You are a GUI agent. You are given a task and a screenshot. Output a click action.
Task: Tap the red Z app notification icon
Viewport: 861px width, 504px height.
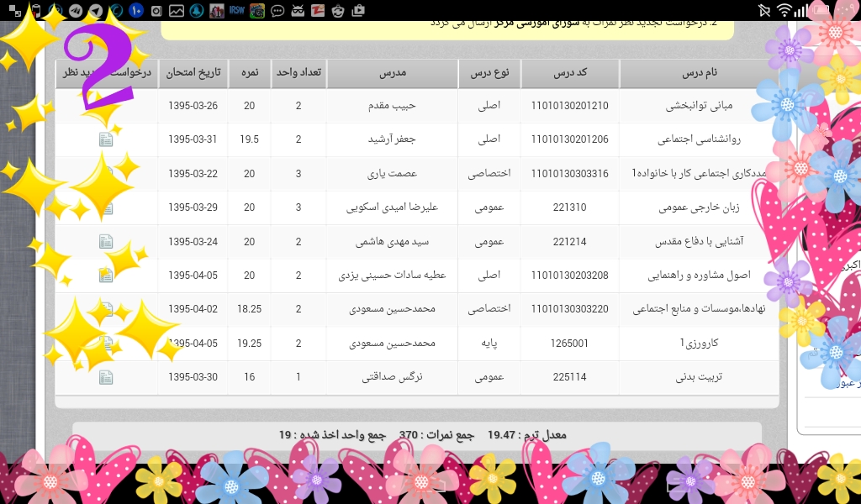pyautogui.click(x=317, y=10)
